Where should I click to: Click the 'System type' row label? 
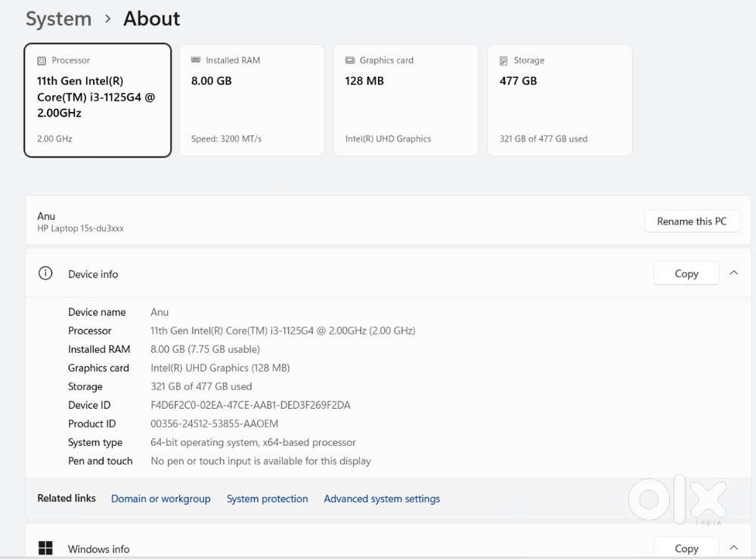95,443
